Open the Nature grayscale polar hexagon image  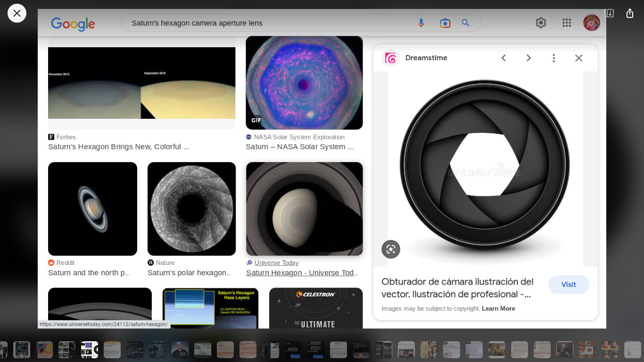tap(191, 209)
